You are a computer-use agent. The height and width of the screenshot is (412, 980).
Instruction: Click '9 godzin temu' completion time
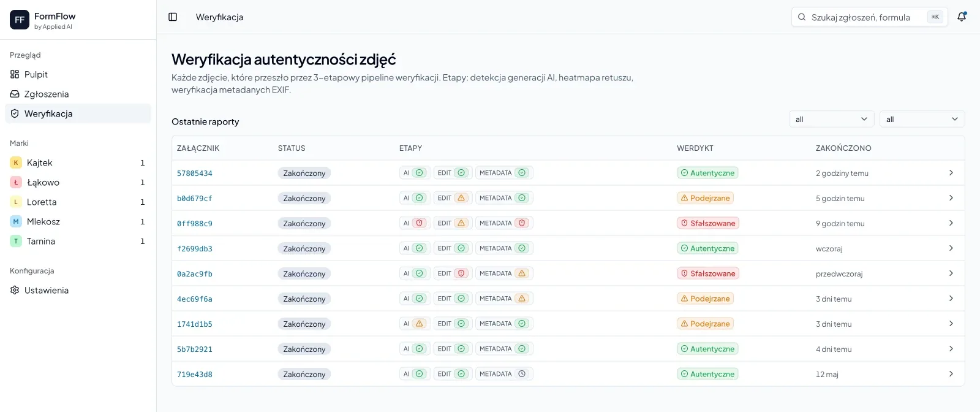[840, 224]
